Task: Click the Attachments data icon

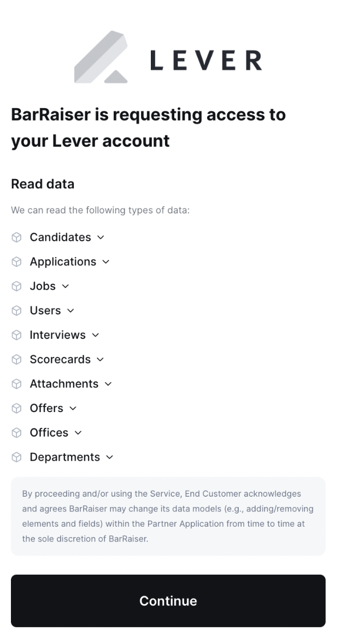Action: (15, 384)
